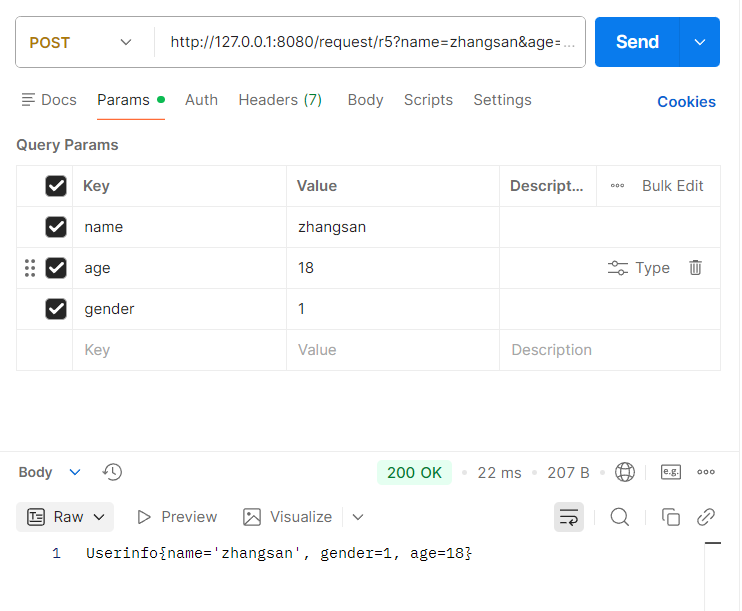
Task: Click the name key cell
Action: pos(179,227)
